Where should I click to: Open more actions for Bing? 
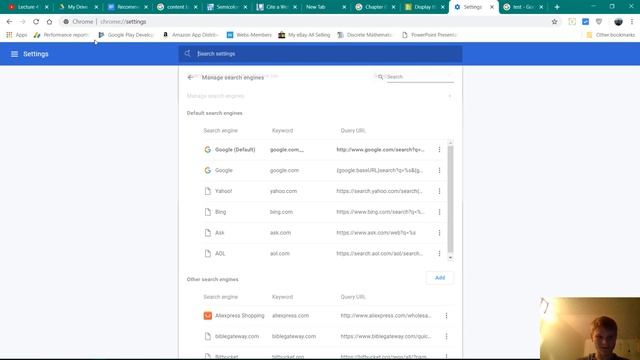click(439, 212)
